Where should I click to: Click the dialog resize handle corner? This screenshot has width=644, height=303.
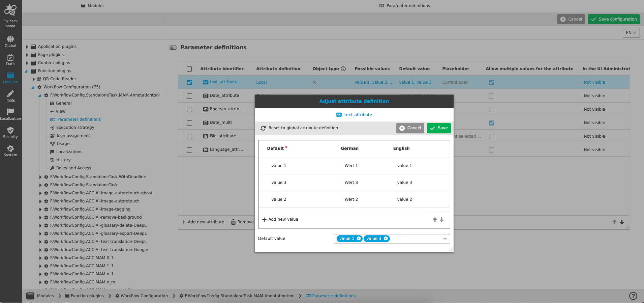click(x=451, y=249)
